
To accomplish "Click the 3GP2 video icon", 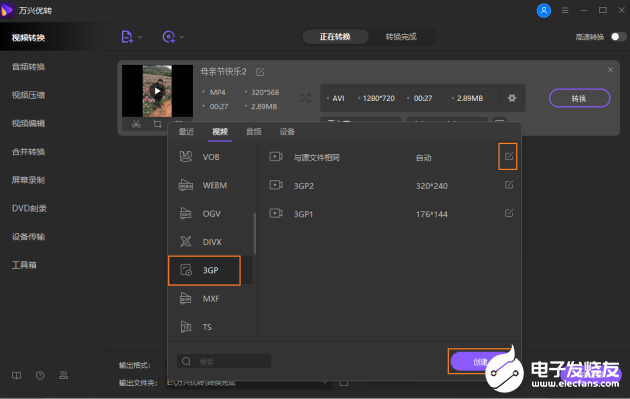I will point(276,185).
